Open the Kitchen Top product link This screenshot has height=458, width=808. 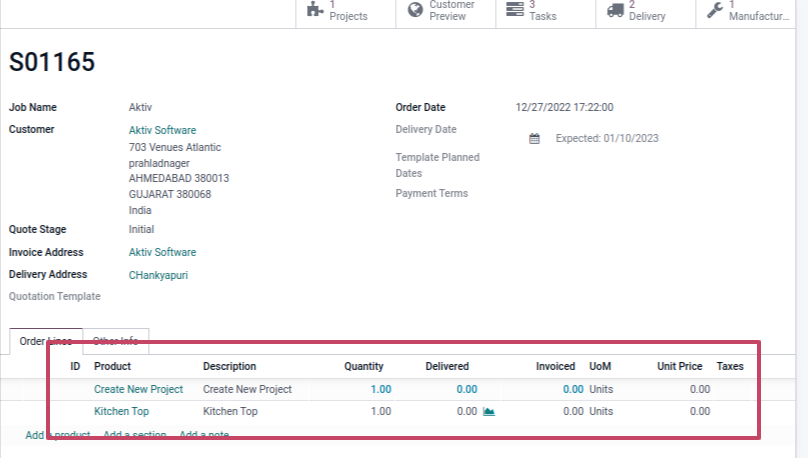121,412
